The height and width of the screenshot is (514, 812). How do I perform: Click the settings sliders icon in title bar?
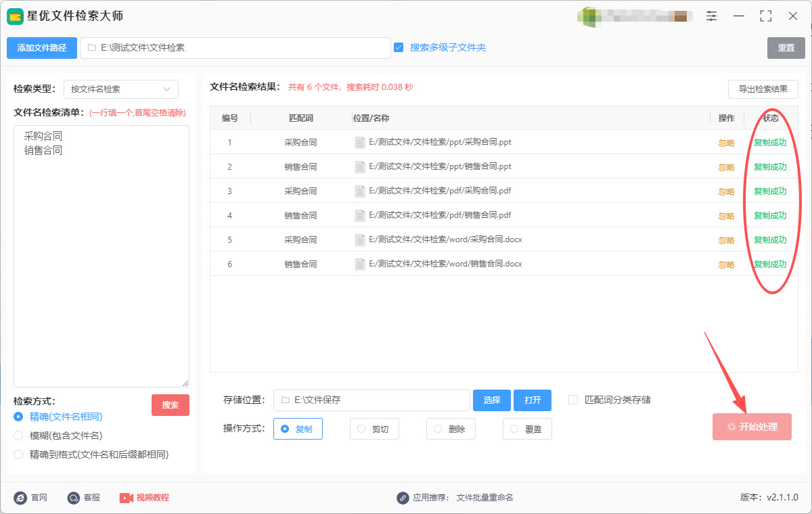711,16
